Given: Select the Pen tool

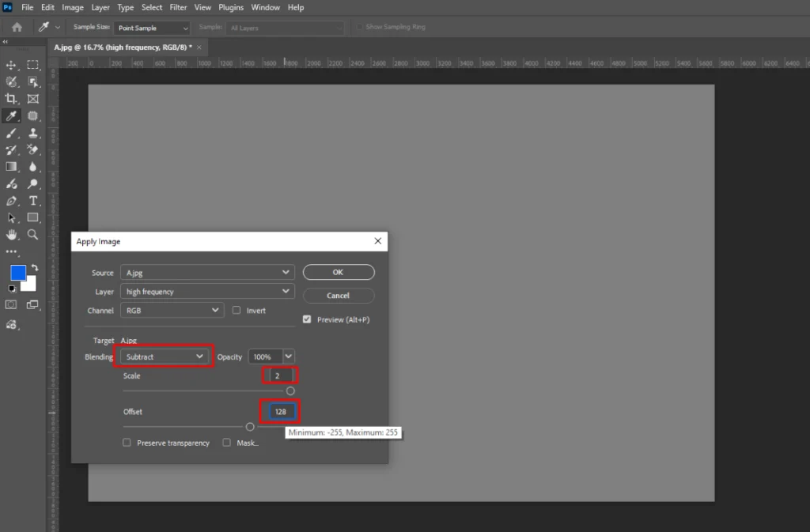Looking at the screenshot, I should [11, 201].
